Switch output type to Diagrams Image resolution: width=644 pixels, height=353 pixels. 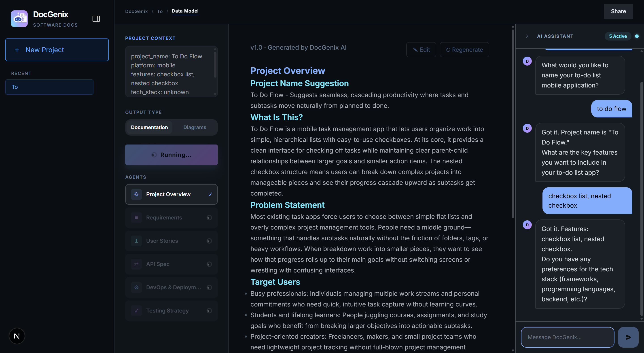click(195, 127)
